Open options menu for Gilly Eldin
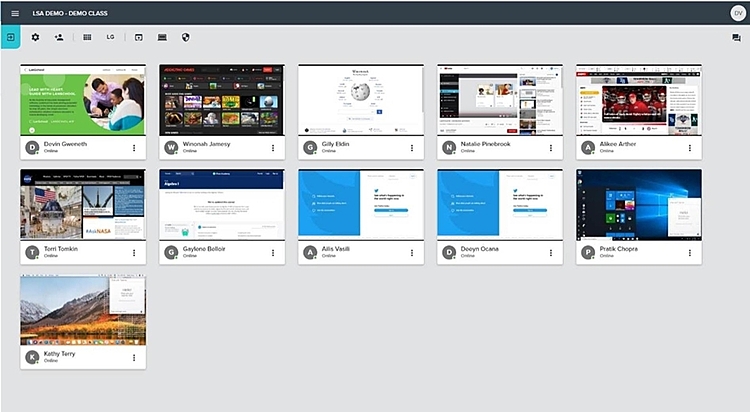Viewport: 750px width, 412px height. pyautogui.click(x=412, y=148)
